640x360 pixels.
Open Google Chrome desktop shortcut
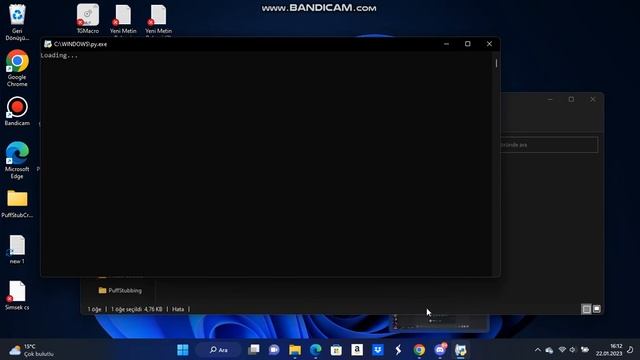click(x=17, y=68)
